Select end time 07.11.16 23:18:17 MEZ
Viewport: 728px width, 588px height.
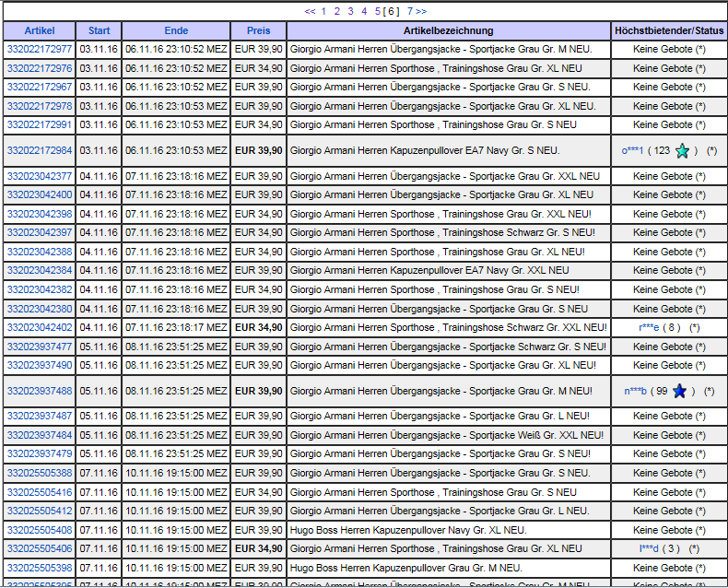tap(176, 327)
